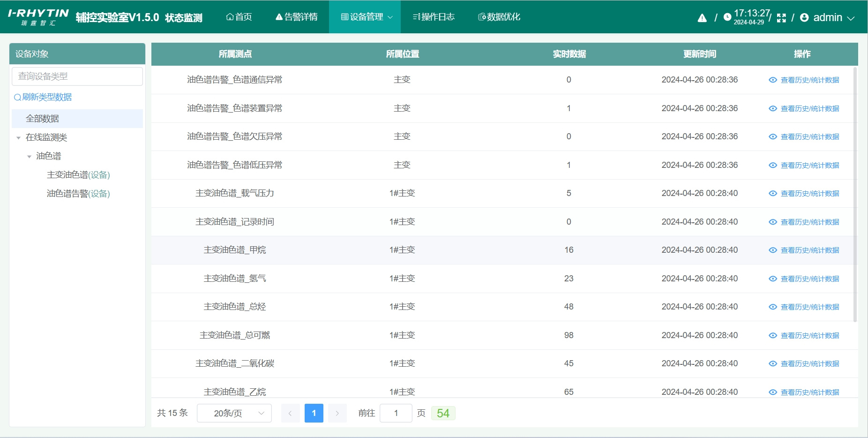Screen dimensions: 868x438
Task: Click the alarm warning triangle icon
Action: pyautogui.click(x=702, y=18)
